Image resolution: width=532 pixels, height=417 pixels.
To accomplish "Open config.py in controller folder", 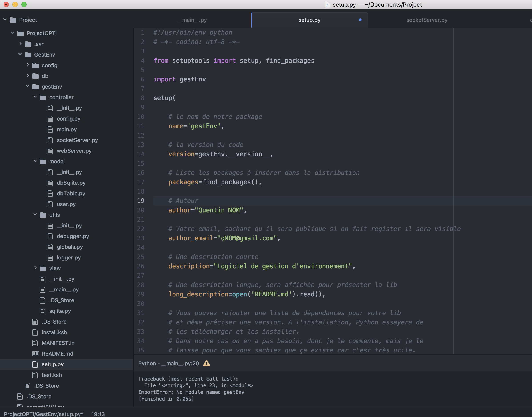I will point(69,119).
